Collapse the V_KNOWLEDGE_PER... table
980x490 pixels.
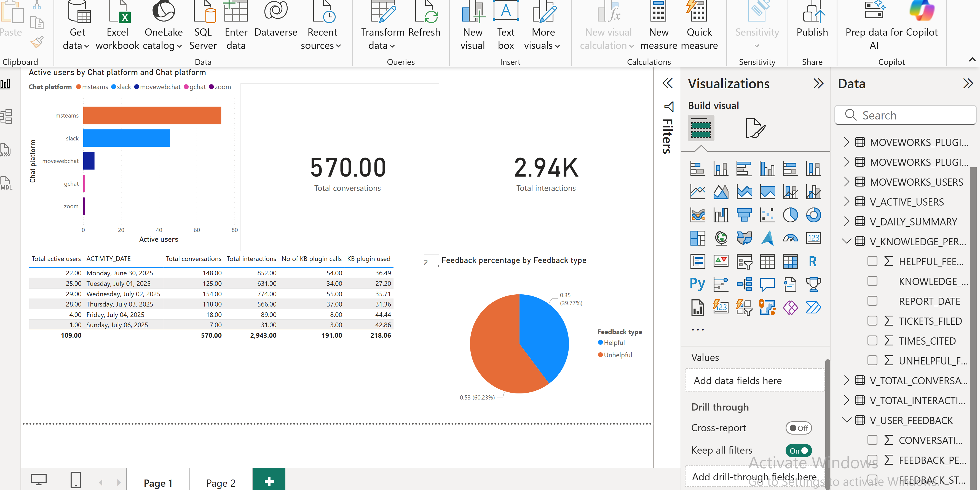846,241
